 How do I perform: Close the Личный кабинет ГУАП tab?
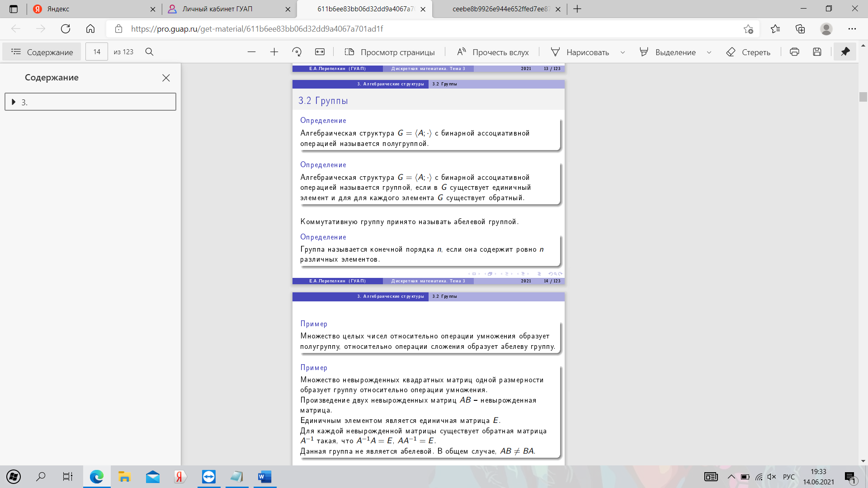288,9
